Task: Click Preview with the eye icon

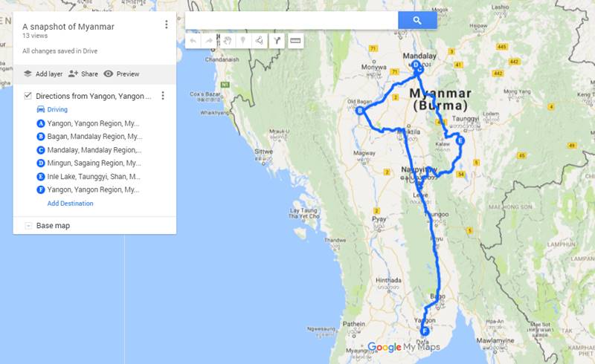Action: tap(121, 74)
